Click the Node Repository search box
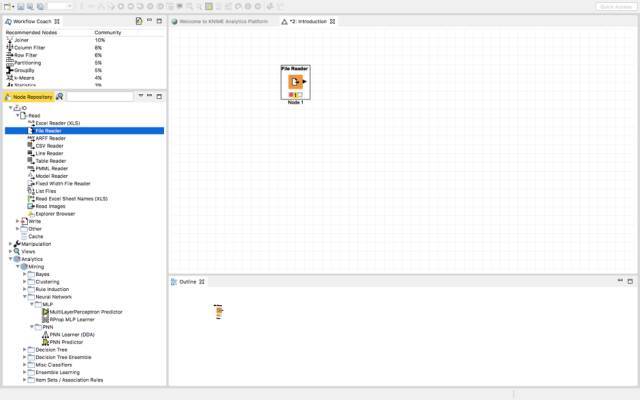This screenshot has width=640, height=400. [100, 97]
